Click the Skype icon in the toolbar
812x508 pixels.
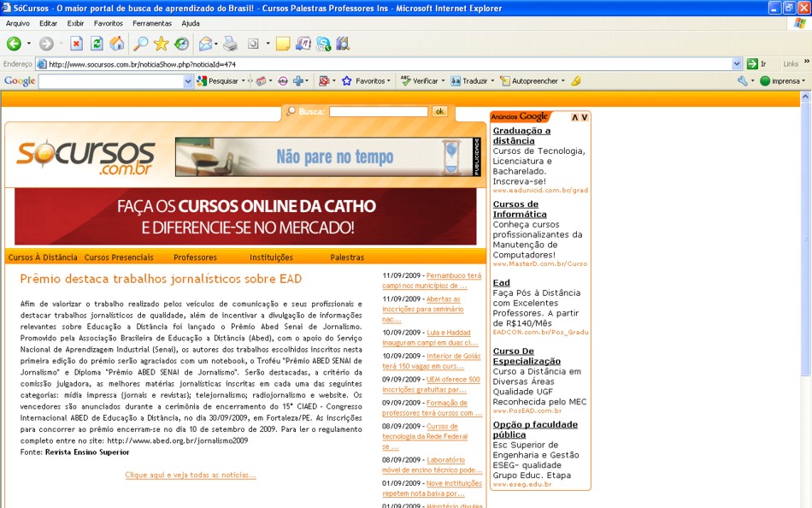[x=324, y=44]
